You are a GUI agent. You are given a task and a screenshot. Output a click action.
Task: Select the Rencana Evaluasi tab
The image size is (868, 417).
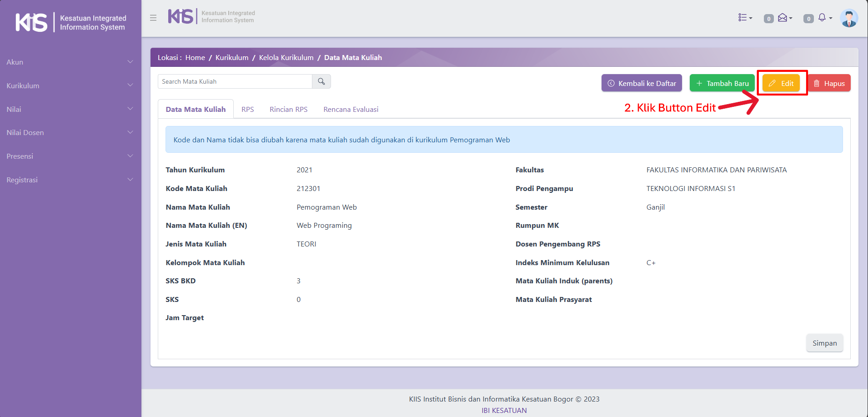(351, 109)
